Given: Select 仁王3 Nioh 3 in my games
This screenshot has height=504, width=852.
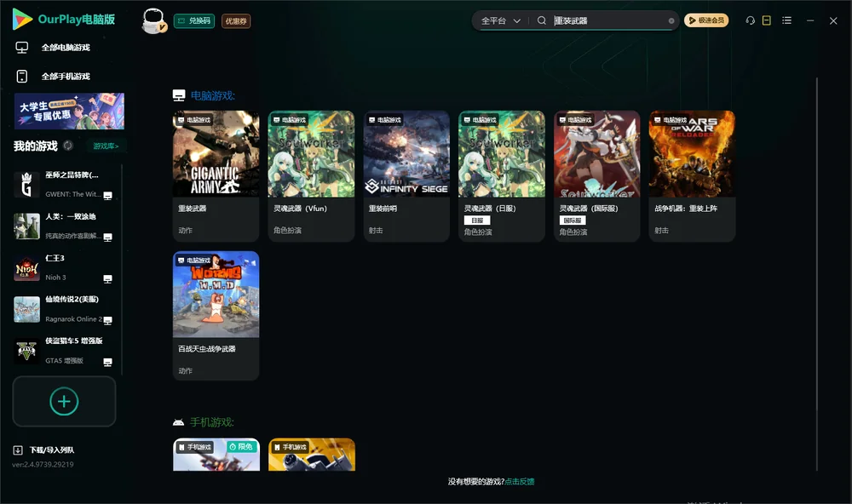Looking at the screenshot, I should click(x=64, y=267).
